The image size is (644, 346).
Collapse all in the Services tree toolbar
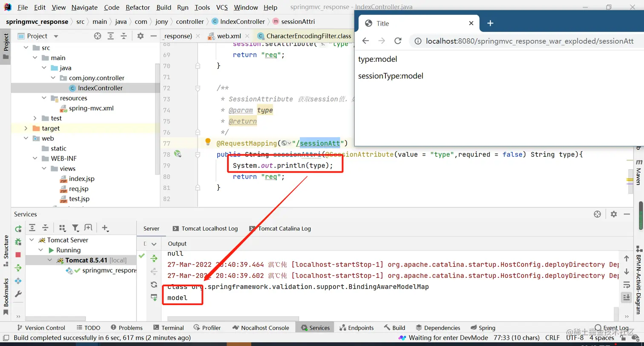tap(45, 228)
